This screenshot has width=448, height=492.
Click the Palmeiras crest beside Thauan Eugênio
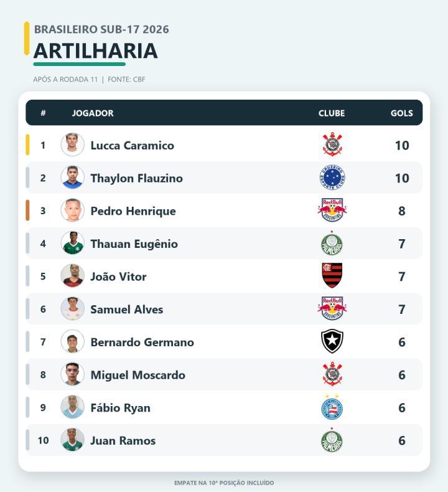332,243
